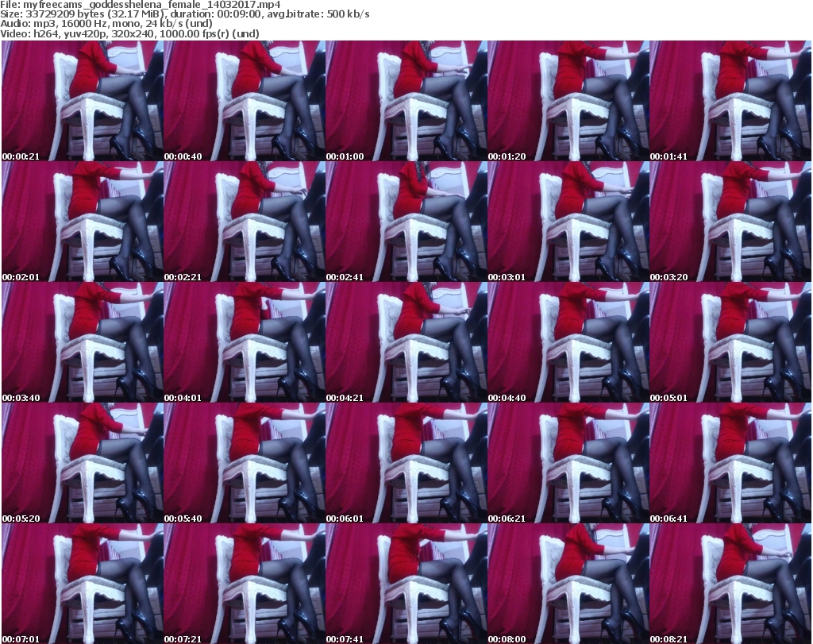Select the thumbnail frame stamped 00:08:21
Viewport: 813px width, 644px height.
[730, 584]
